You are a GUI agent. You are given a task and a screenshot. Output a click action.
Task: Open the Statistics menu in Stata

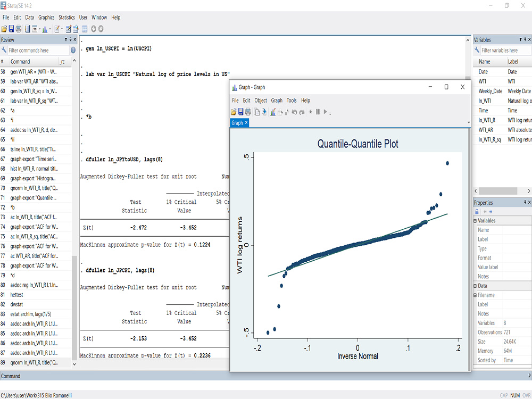[66, 18]
